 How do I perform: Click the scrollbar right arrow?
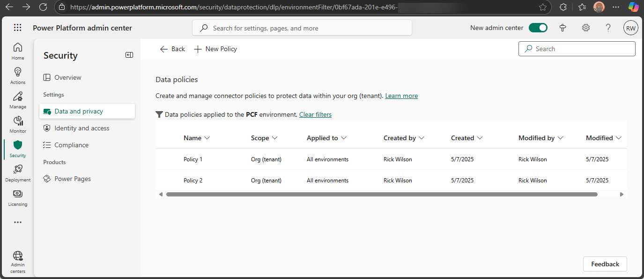tap(622, 194)
